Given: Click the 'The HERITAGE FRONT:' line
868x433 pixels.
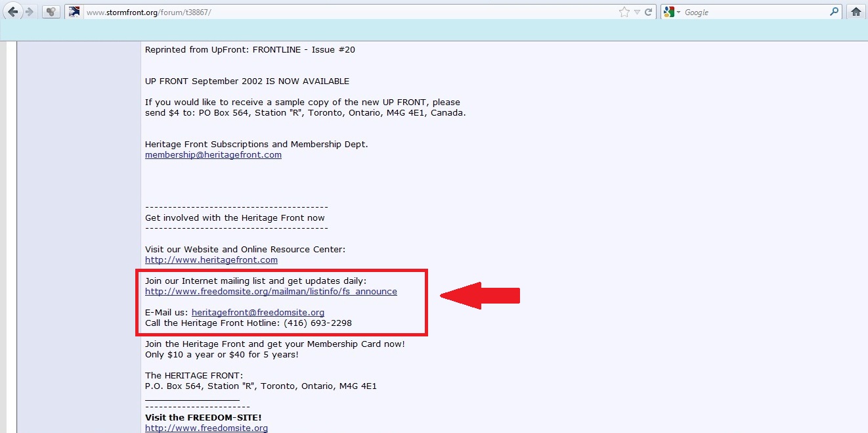Looking at the screenshot, I should point(194,376).
